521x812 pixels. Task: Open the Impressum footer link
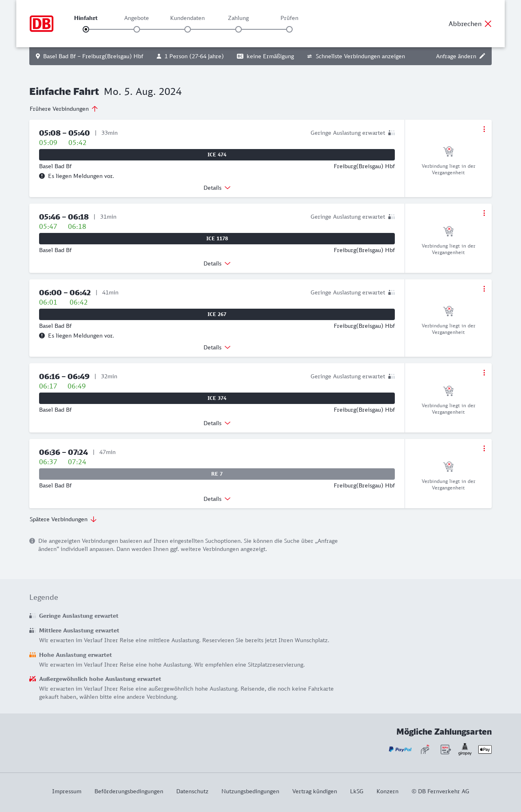[x=67, y=791]
